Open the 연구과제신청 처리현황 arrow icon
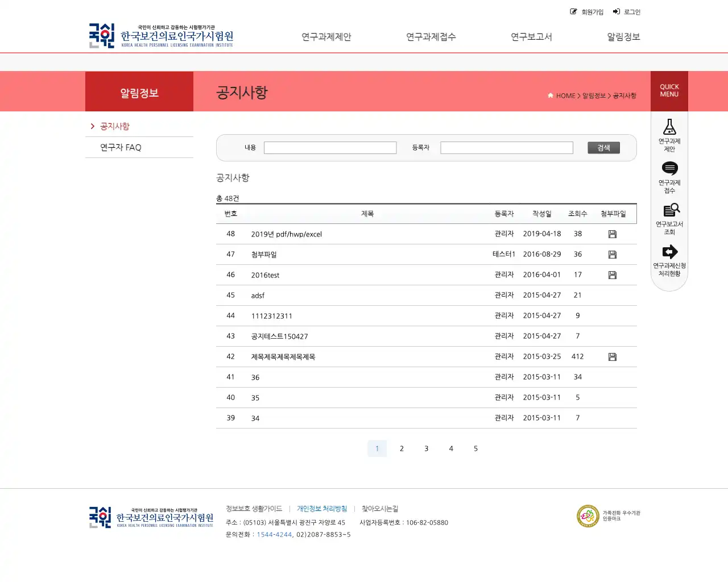 pyautogui.click(x=669, y=252)
